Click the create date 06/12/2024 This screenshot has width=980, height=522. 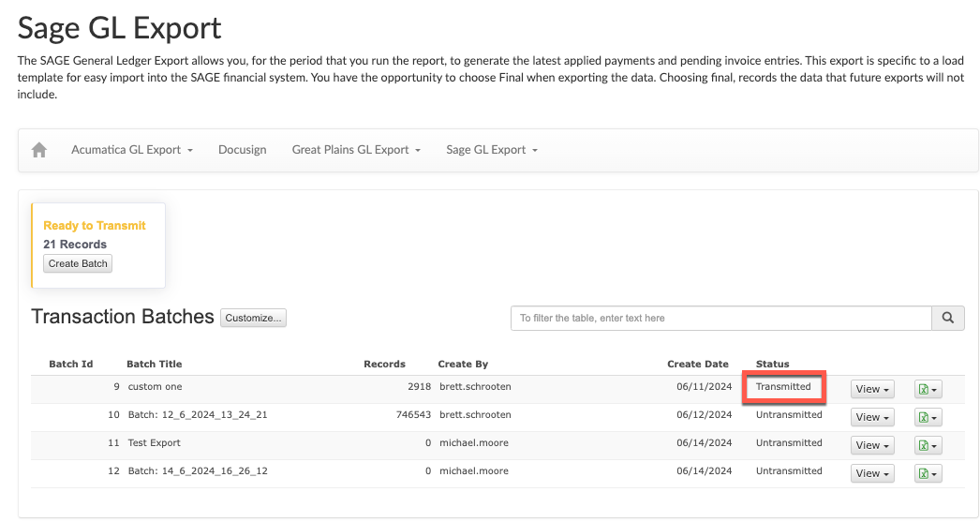704,415
